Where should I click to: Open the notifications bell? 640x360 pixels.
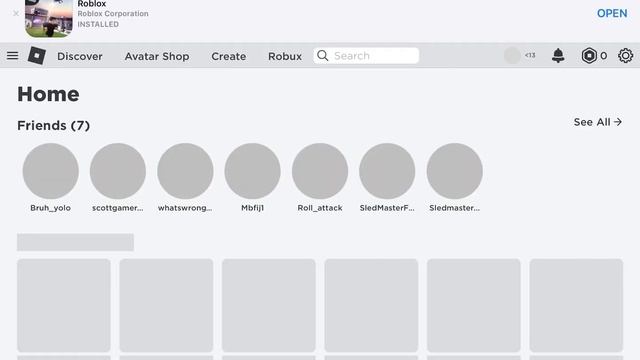coord(558,56)
